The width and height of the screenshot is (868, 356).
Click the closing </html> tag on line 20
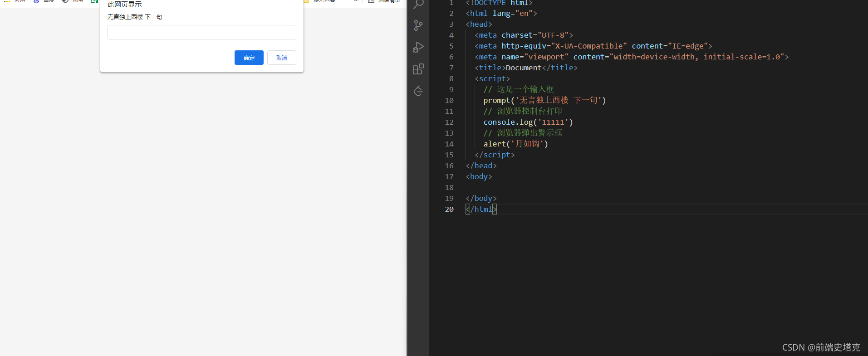[x=481, y=209]
